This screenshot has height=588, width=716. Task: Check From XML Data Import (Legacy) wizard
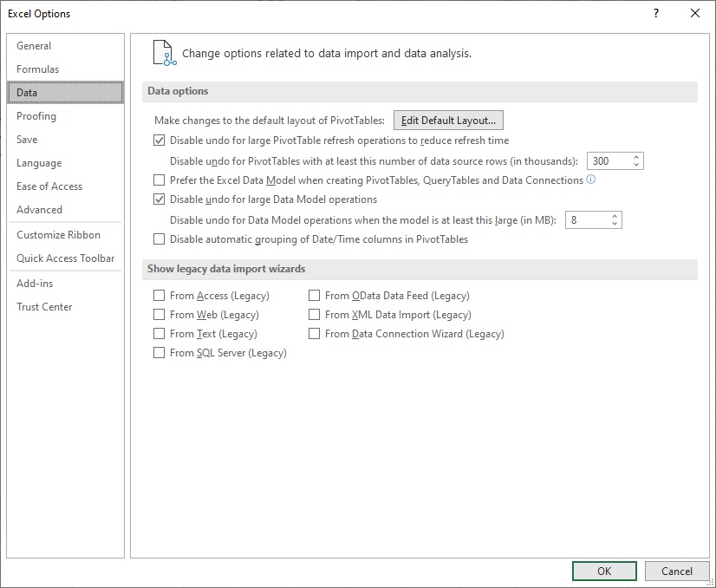(314, 314)
